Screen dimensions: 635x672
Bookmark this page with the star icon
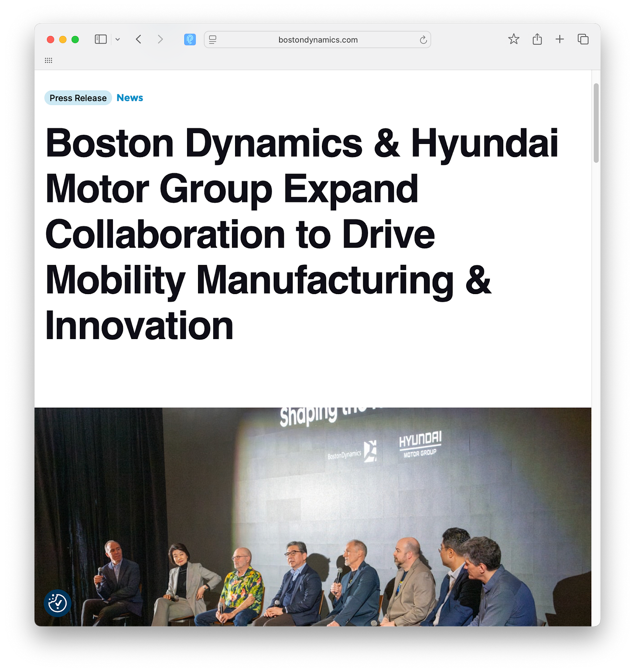(514, 39)
